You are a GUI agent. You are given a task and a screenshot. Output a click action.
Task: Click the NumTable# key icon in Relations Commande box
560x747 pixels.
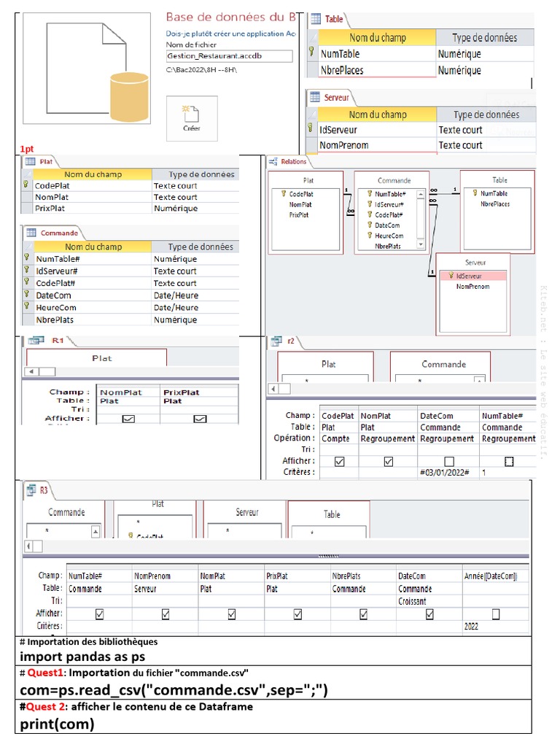pyautogui.click(x=370, y=193)
